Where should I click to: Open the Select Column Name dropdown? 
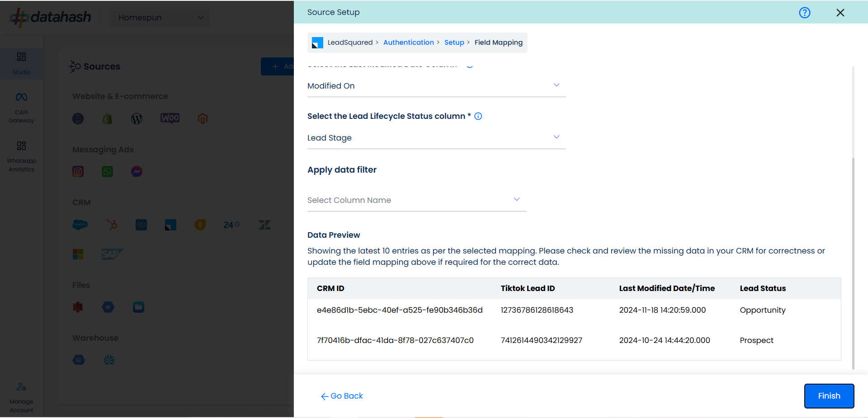tap(417, 200)
